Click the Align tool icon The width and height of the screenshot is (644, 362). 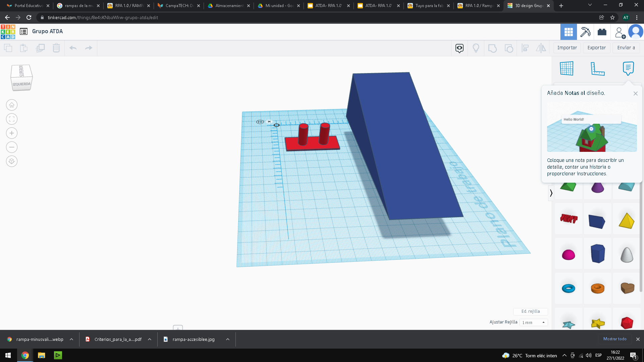click(x=525, y=48)
